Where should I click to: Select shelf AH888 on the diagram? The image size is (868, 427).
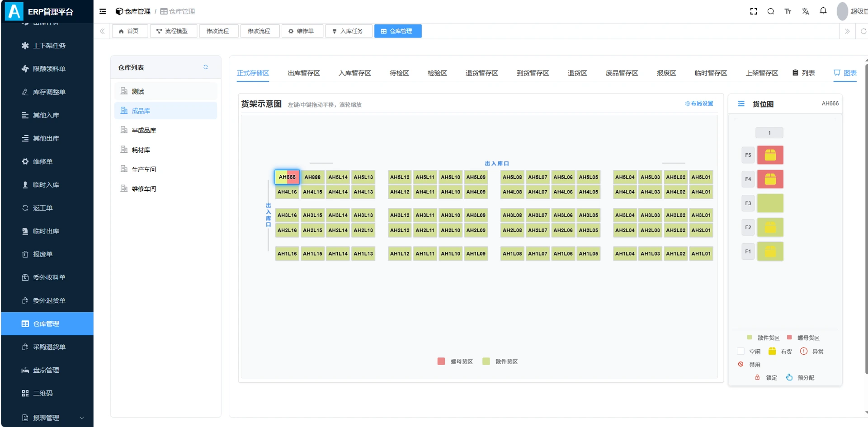coord(312,177)
